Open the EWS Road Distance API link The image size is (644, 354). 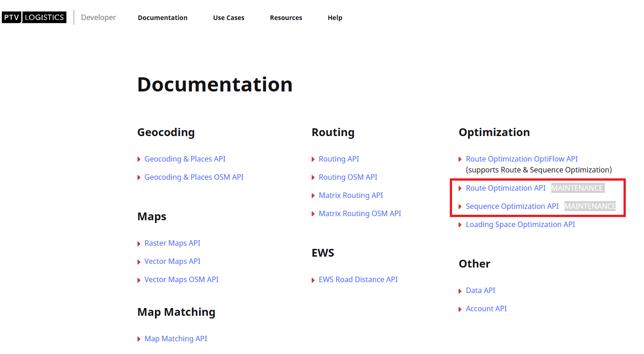click(x=358, y=279)
